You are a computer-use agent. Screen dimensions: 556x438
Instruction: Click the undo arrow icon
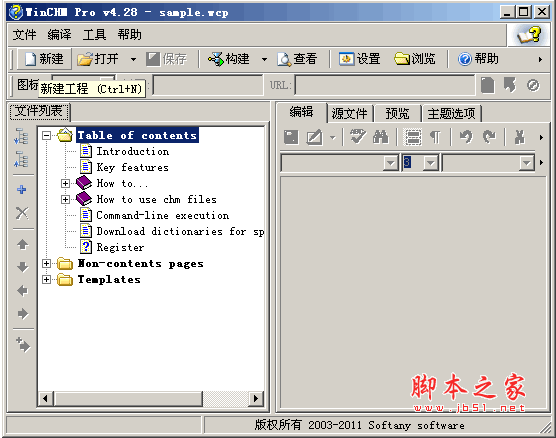tap(466, 137)
